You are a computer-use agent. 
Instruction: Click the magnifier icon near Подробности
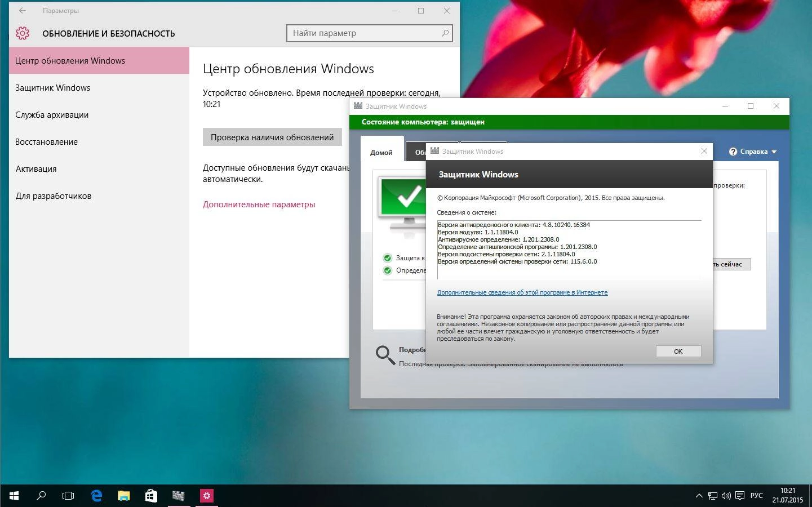(x=385, y=355)
